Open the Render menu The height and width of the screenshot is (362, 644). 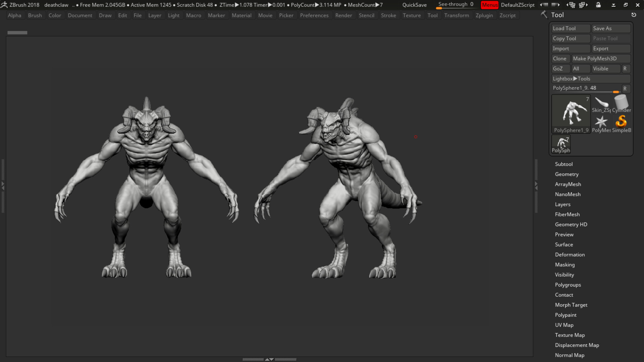(x=343, y=15)
